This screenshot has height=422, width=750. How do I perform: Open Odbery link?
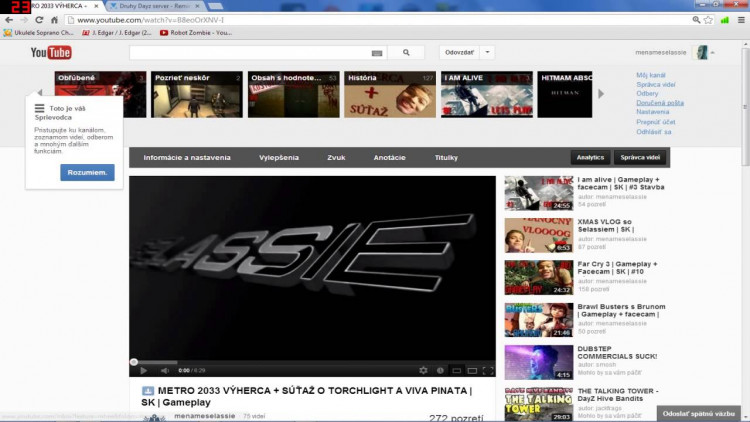click(647, 93)
